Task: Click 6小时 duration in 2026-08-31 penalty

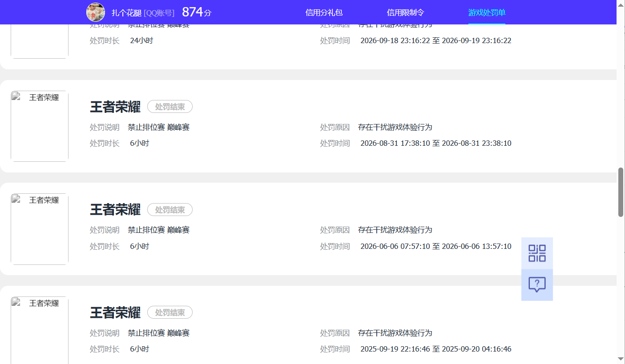Action: click(x=140, y=143)
